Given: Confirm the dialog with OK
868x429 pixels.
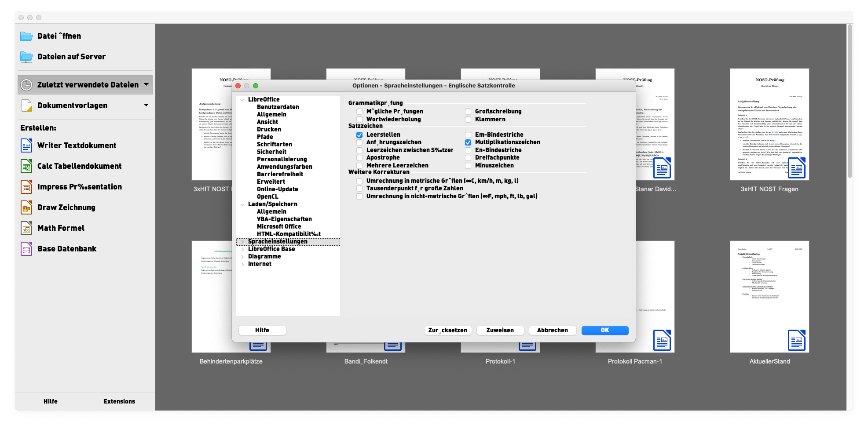Looking at the screenshot, I should coord(605,331).
